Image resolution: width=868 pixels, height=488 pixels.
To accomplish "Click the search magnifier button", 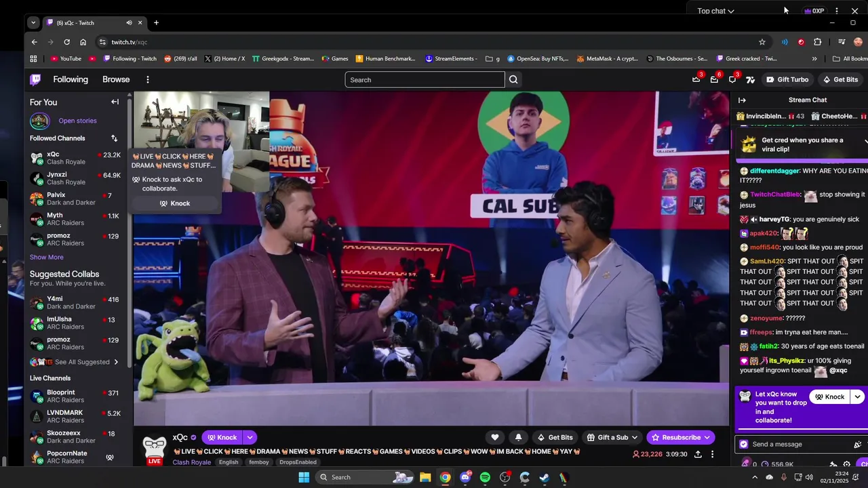I will tap(513, 80).
